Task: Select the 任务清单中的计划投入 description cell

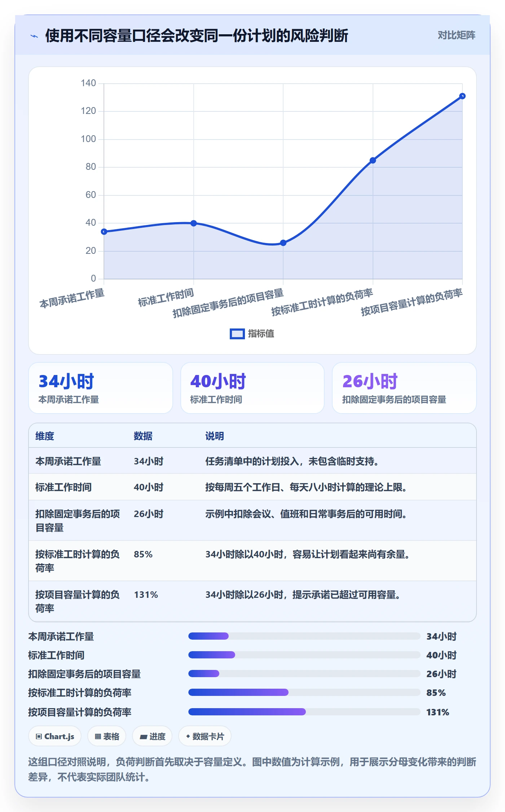Action: 292,461
